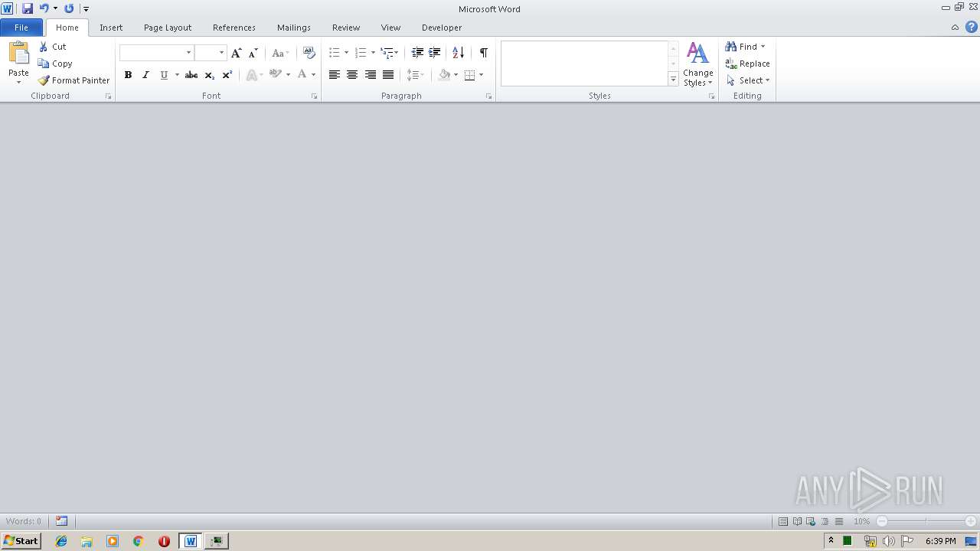The width and height of the screenshot is (980, 551).
Task: Click the Font Color icon
Action: [x=302, y=75]
